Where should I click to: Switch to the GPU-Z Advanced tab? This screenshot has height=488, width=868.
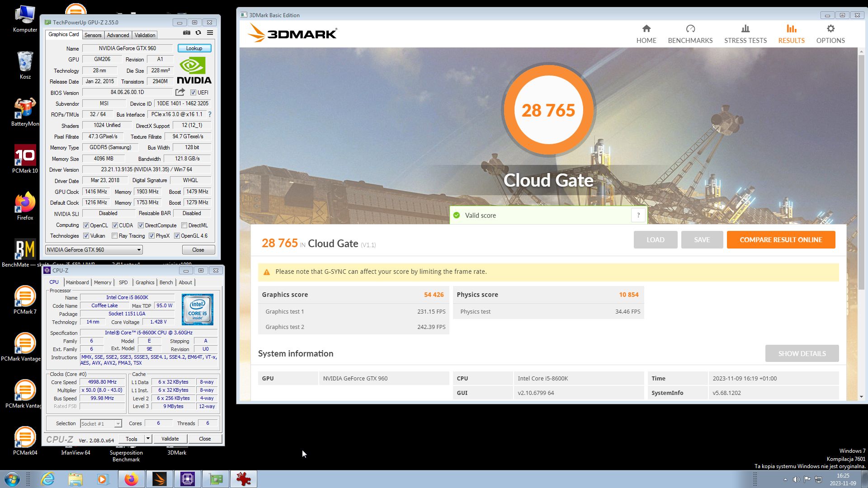(x=118, y=35)
